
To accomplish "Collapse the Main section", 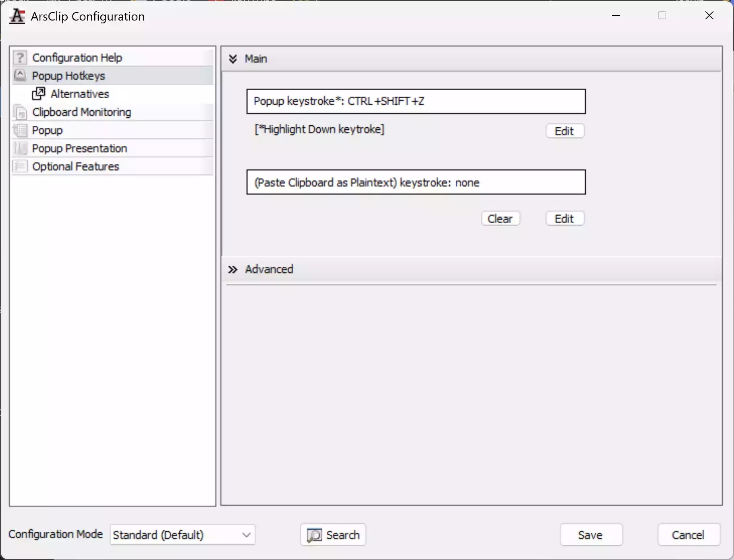I will [234, 59].
